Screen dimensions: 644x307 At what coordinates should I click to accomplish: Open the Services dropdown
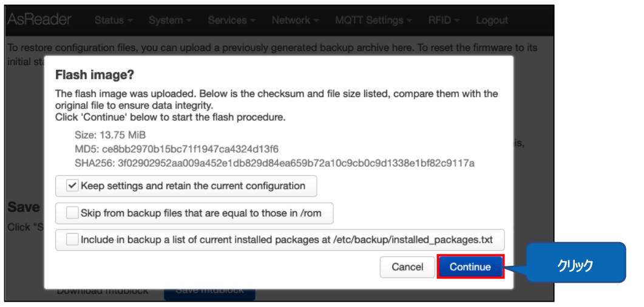(231, 20)
